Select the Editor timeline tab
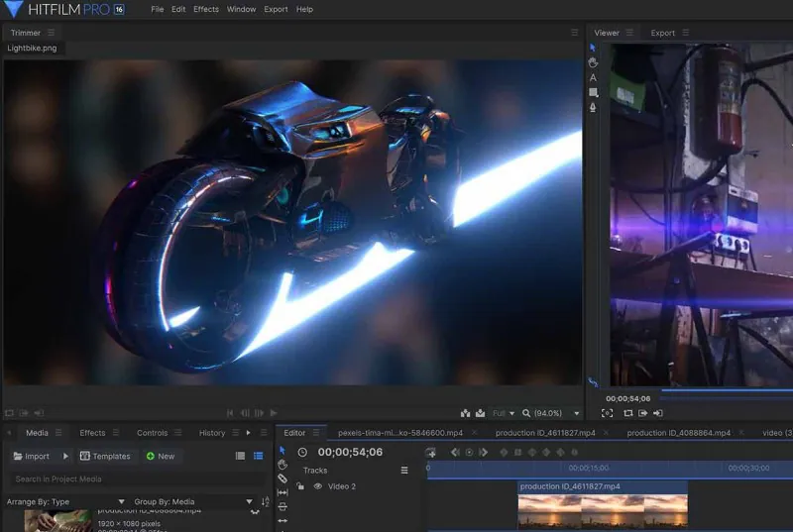 294,433
